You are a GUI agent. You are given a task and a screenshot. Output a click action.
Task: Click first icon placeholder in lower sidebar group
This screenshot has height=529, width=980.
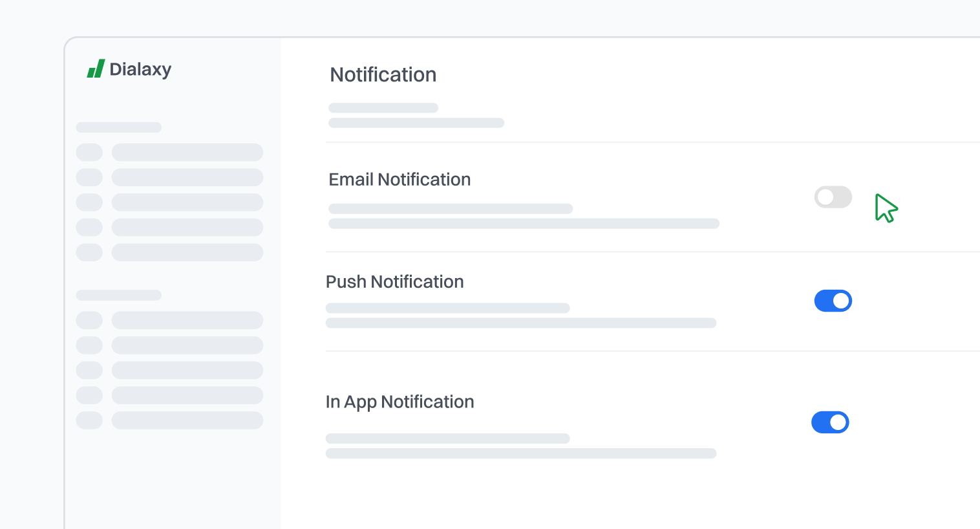tap(89, 320)
